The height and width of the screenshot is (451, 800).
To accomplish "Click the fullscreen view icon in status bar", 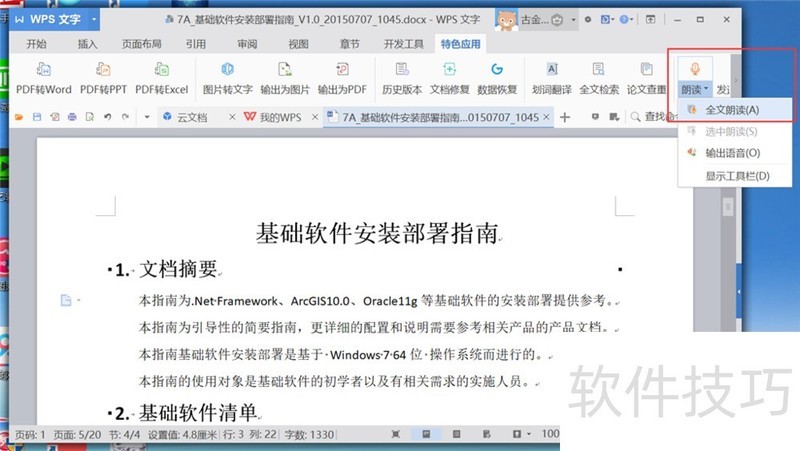I will (395, 434).
